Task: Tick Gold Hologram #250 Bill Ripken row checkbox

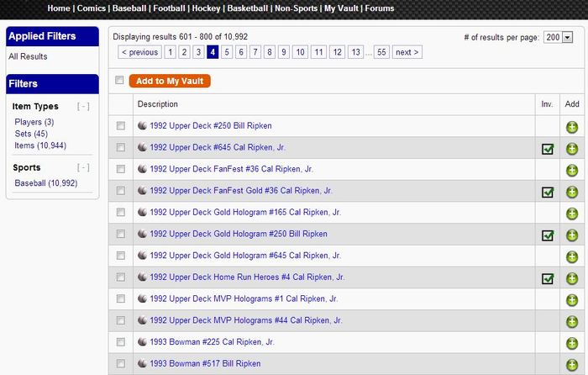Action: tap(121, 234)
